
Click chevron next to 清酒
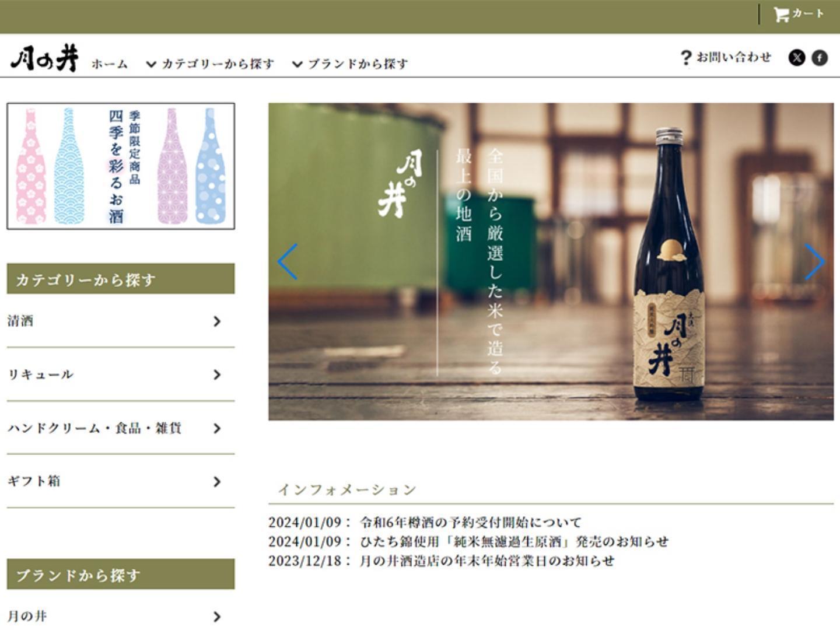tap(217, 321)
